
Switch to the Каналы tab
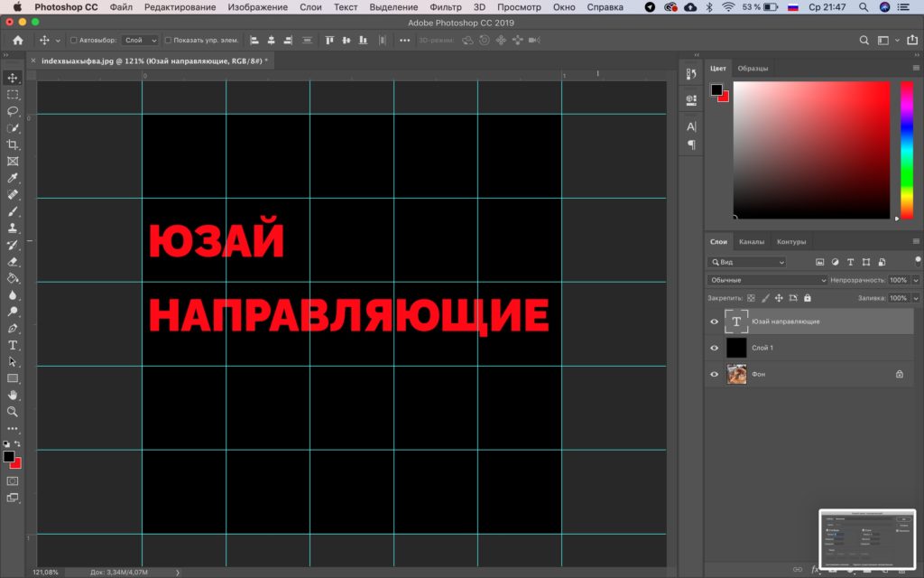coord(751,241)
